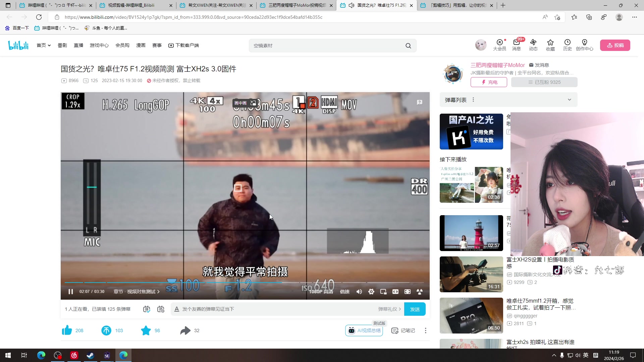The width and height of the screenshot is (644, 362).
Task: Open 弹幕列表 three-dot options
Action: click(473, 100)
